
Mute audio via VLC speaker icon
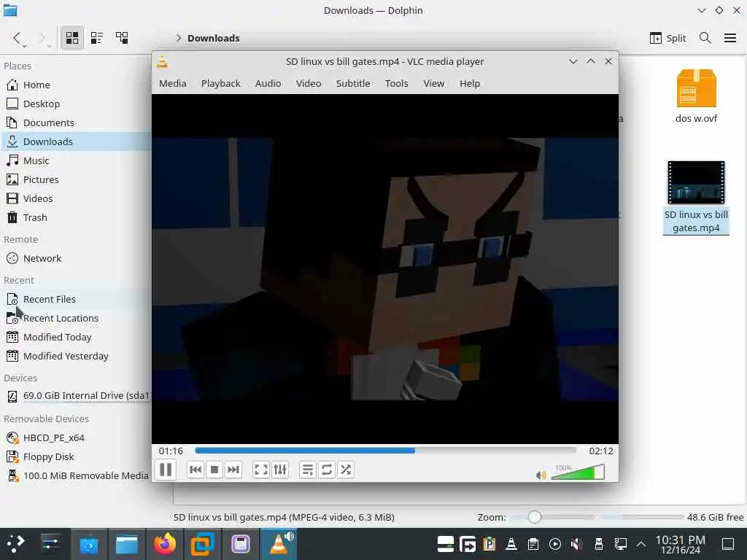541,475
